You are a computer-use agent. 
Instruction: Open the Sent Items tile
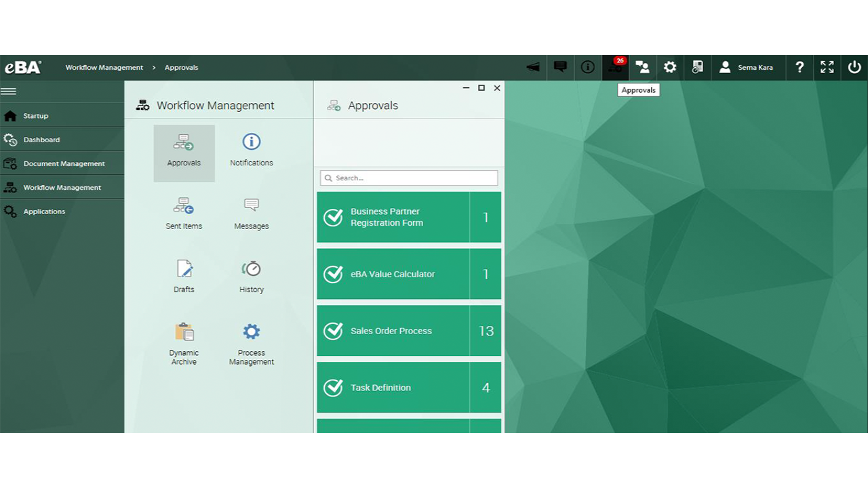184,213
